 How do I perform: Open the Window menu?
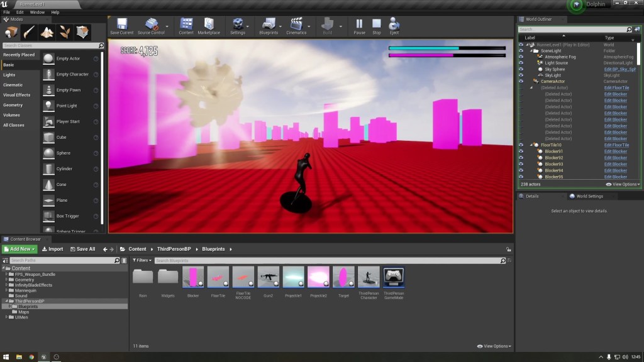pos(37,12)
